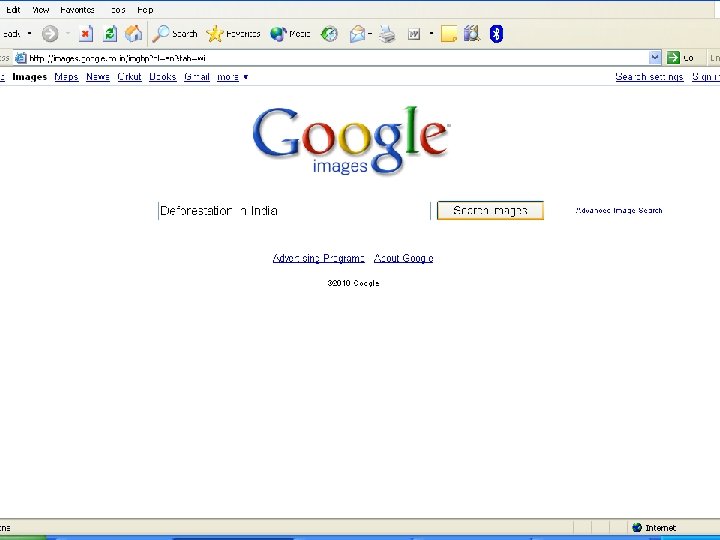The width and height of the screenshot is (720, 540).
Task: Open the Edit icon dropdown arrow
Action: [431, 34]
